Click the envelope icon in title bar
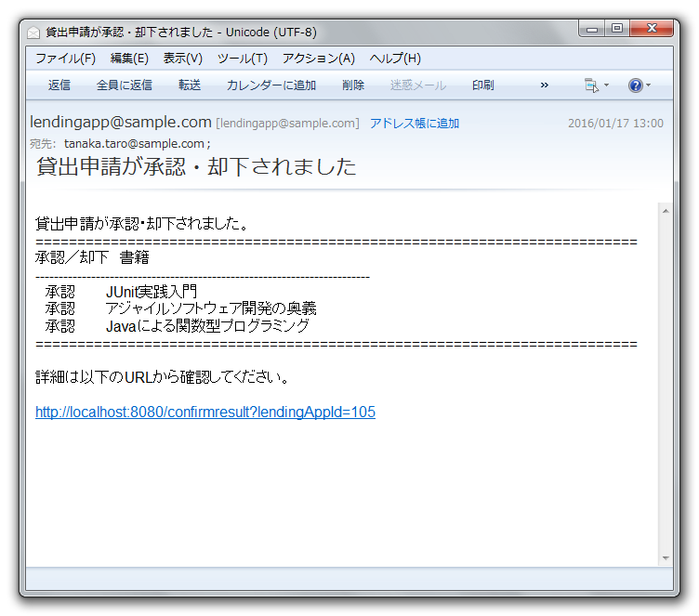This screenshot has height=616, width=699. coord(33,33)
